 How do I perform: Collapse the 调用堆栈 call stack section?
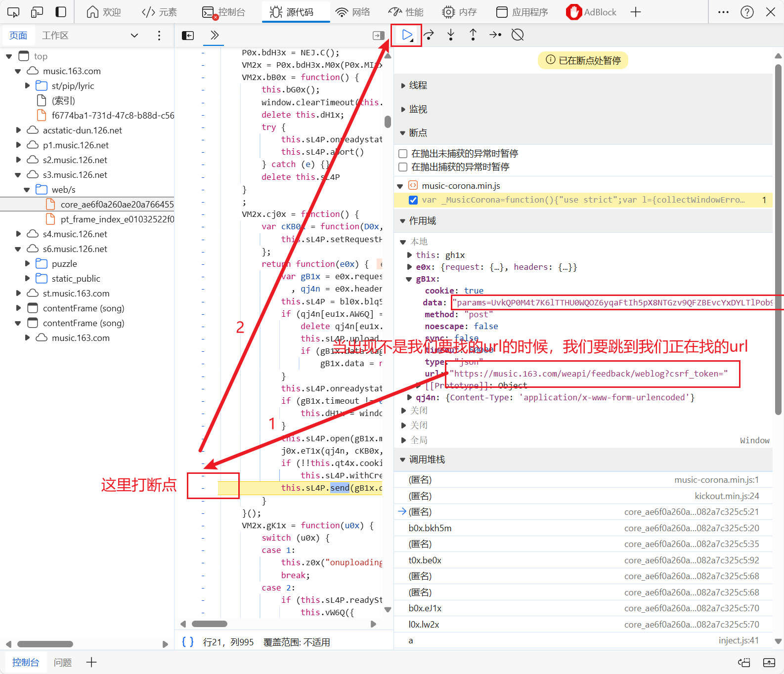[x=403, y=460]
